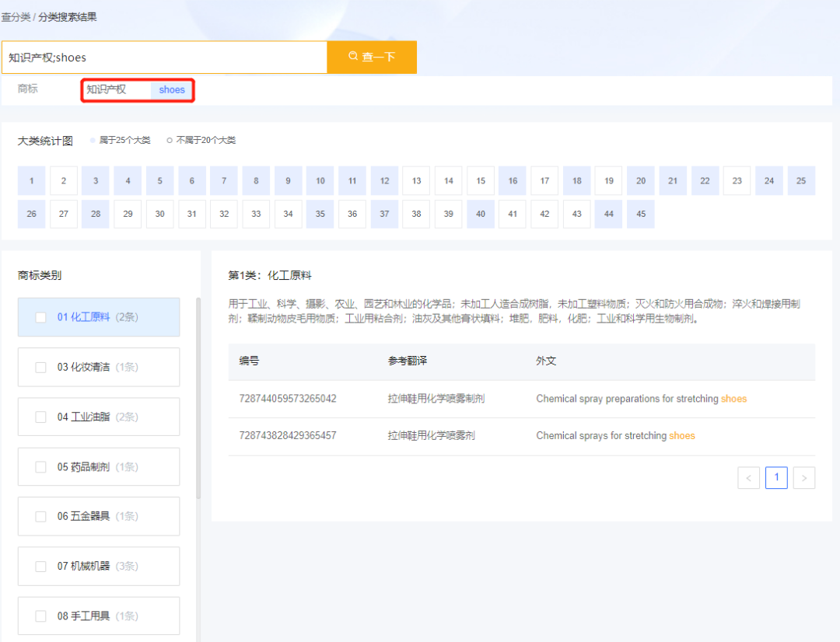Select the highlighted class tile 40

tap(480, 214)
